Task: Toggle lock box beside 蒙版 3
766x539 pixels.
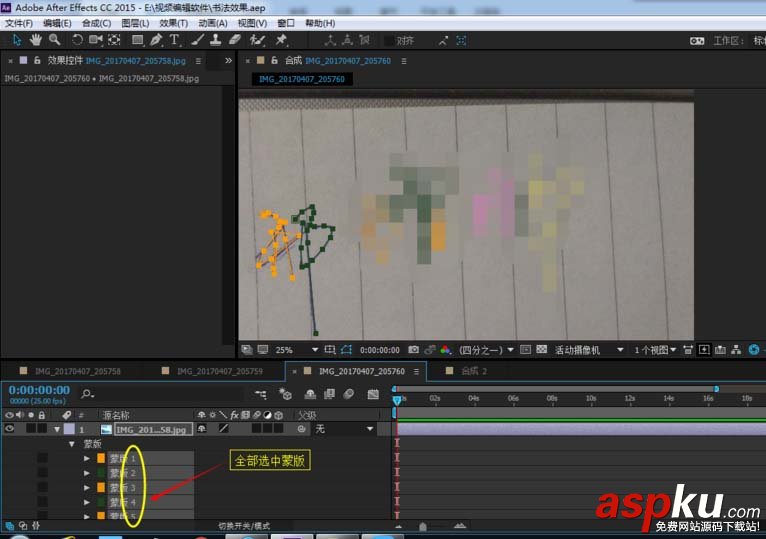Action: [x=43, y=487]
